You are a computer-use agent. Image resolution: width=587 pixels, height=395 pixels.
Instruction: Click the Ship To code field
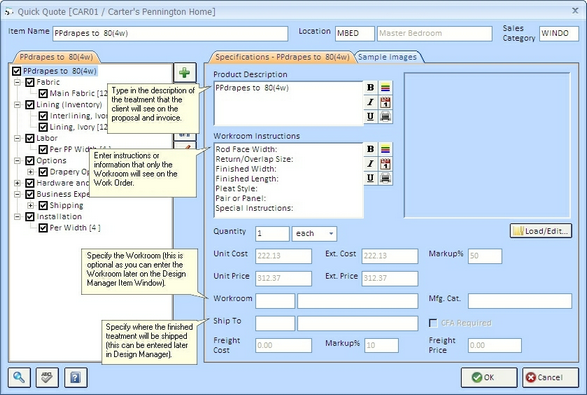[x=275, y=323]
